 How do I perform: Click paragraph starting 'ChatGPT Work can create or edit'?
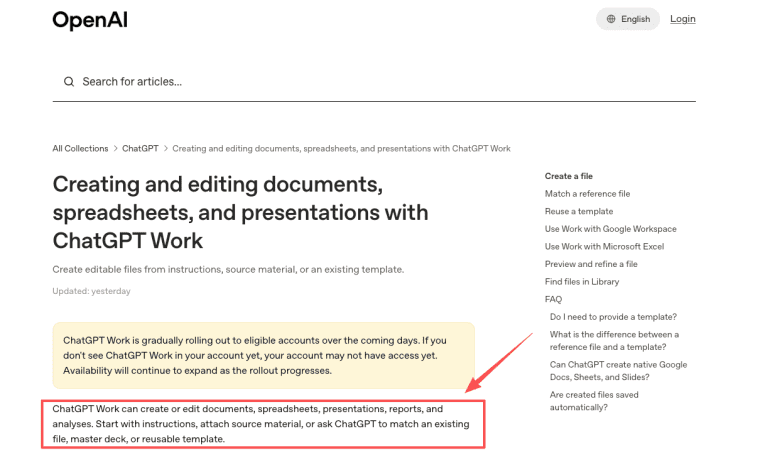point(261,424)
